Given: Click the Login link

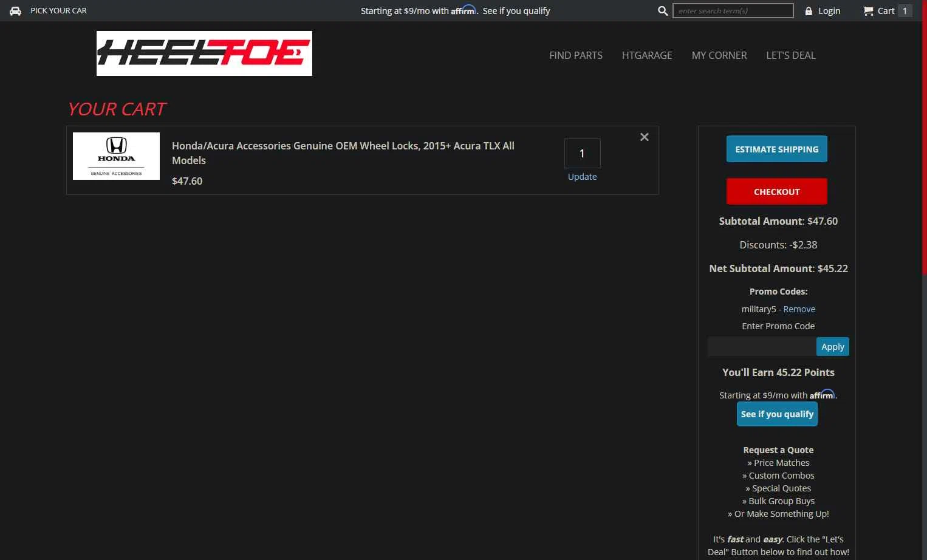Looking at the screenshot, I should tap(829, 11).
